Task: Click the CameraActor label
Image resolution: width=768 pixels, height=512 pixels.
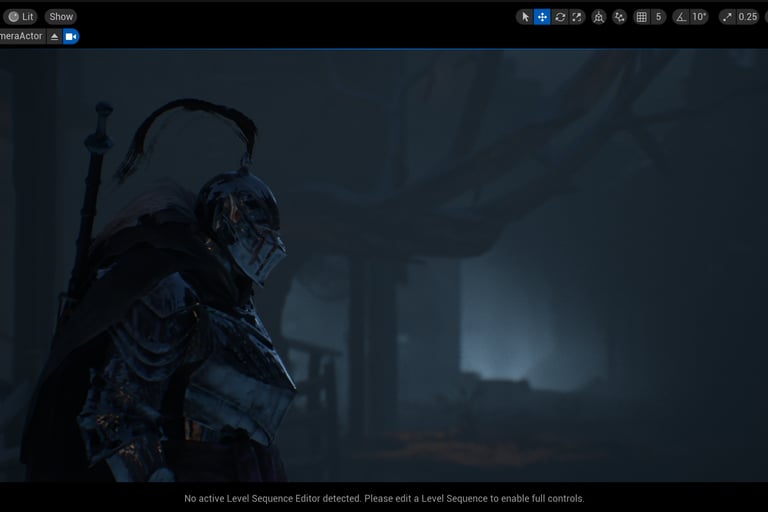Action: (x=22, y=36)
